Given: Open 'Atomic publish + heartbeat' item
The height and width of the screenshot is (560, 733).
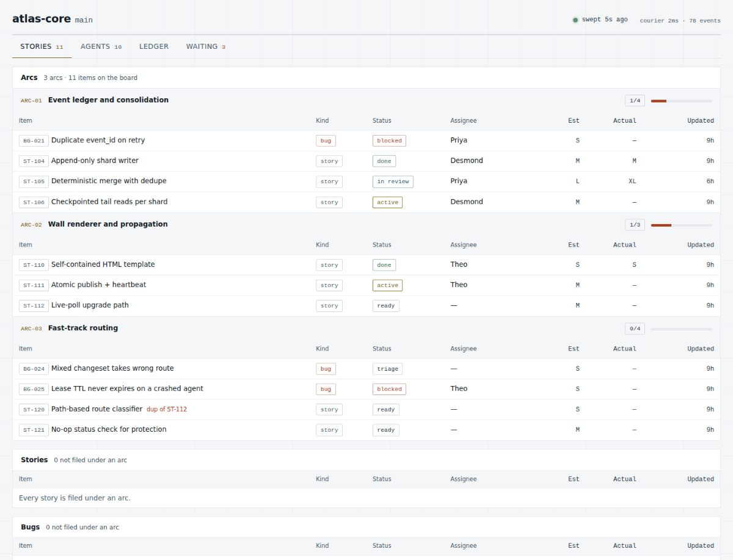Looking at the screenshot, I should coord(98,285).
